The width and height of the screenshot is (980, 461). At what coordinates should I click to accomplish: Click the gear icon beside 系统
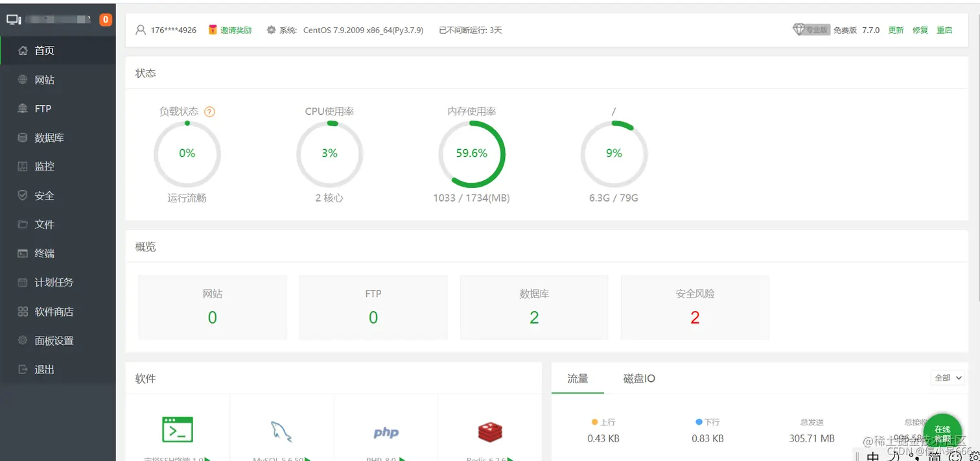tap(272, 30)
